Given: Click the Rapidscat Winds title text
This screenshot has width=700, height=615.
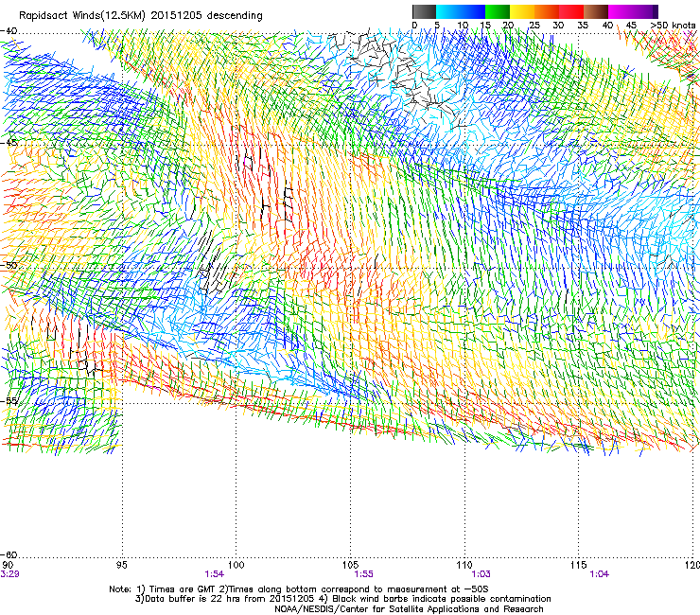Looking at the screenshot, I should coord(140,15).
